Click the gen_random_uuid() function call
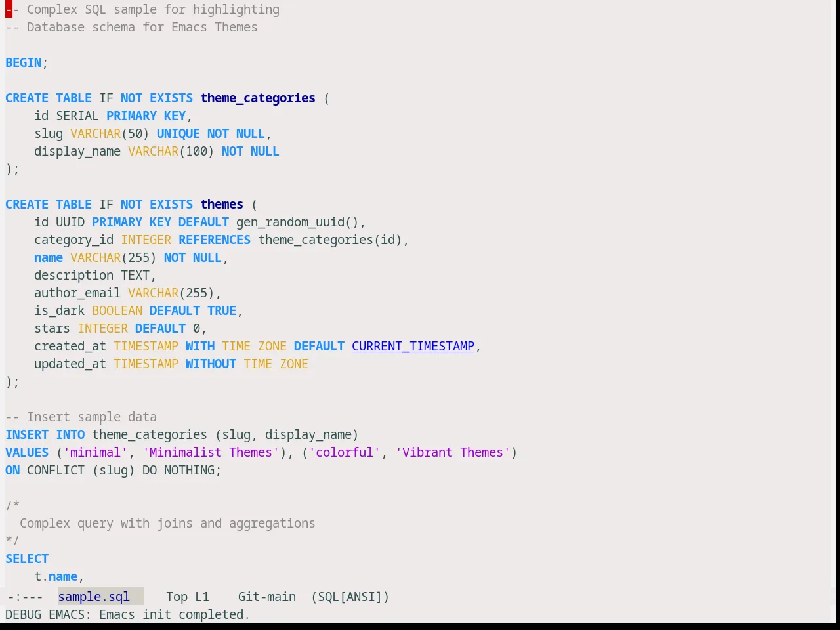Viewport: 840px width, 630px height. tap(297, 222)
